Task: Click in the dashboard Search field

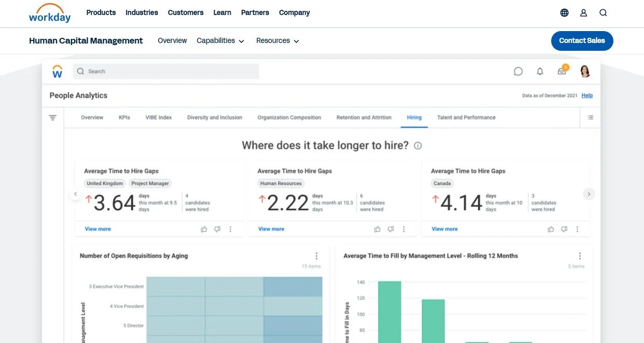Action: [x=166, y=72]
